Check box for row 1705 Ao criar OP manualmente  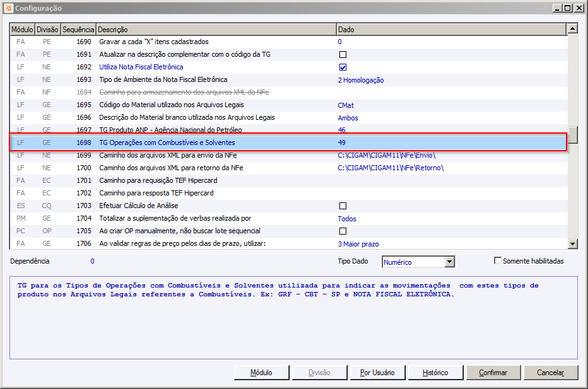click(343, 231)
